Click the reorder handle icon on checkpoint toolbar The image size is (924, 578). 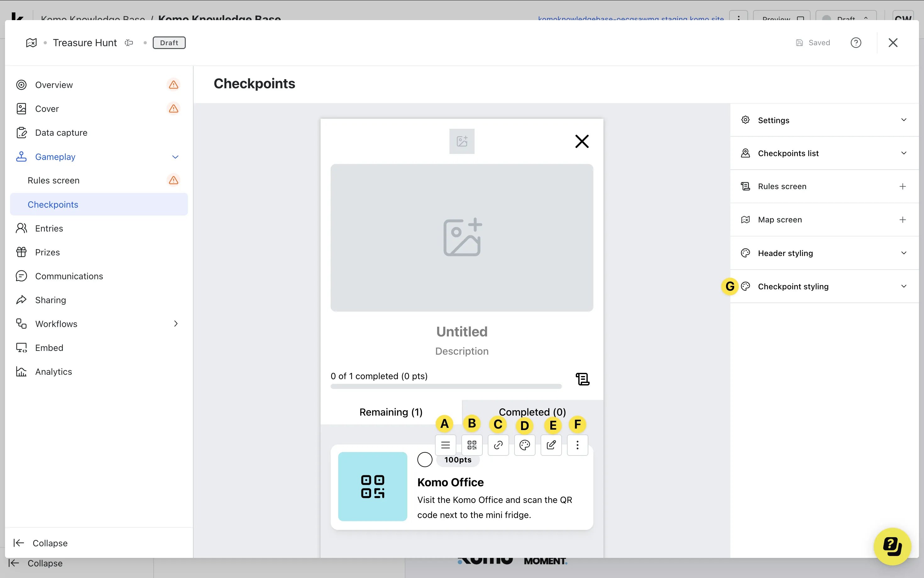pos(445,445)
